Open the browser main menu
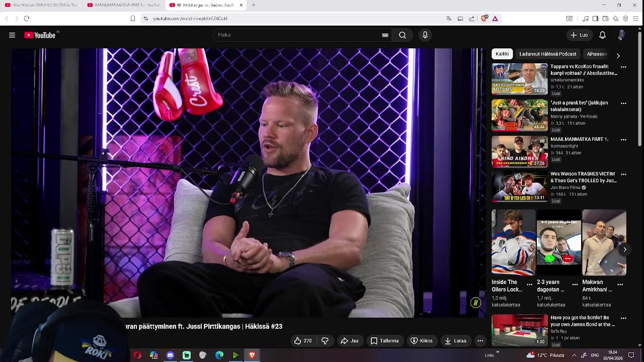The height and width of the screenshot is (362, 644). click(636, 19)
